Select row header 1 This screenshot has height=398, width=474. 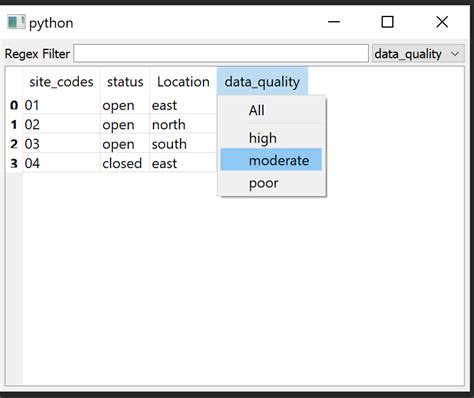pyautogui.click(x=14, y=125)
